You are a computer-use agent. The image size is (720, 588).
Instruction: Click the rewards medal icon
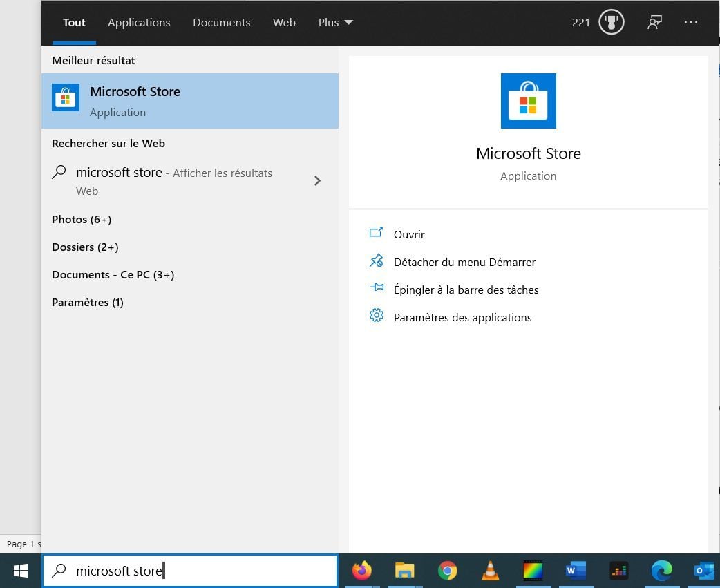coord(612,22)
